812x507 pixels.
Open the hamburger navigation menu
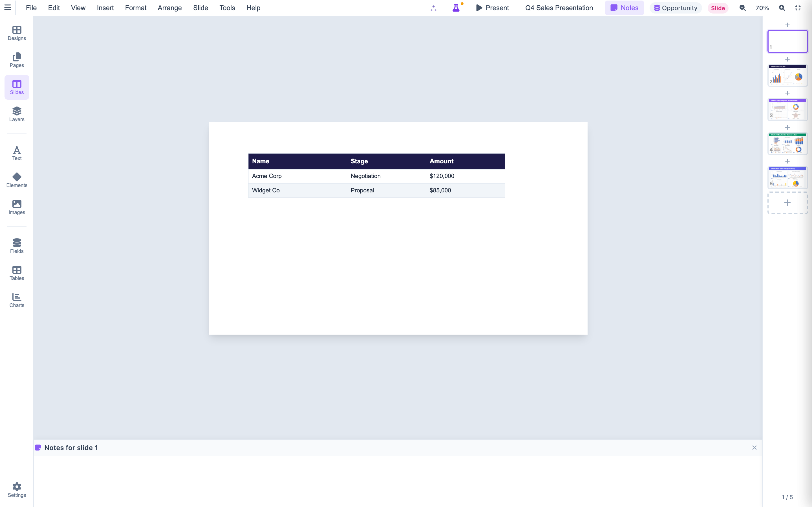8,8
